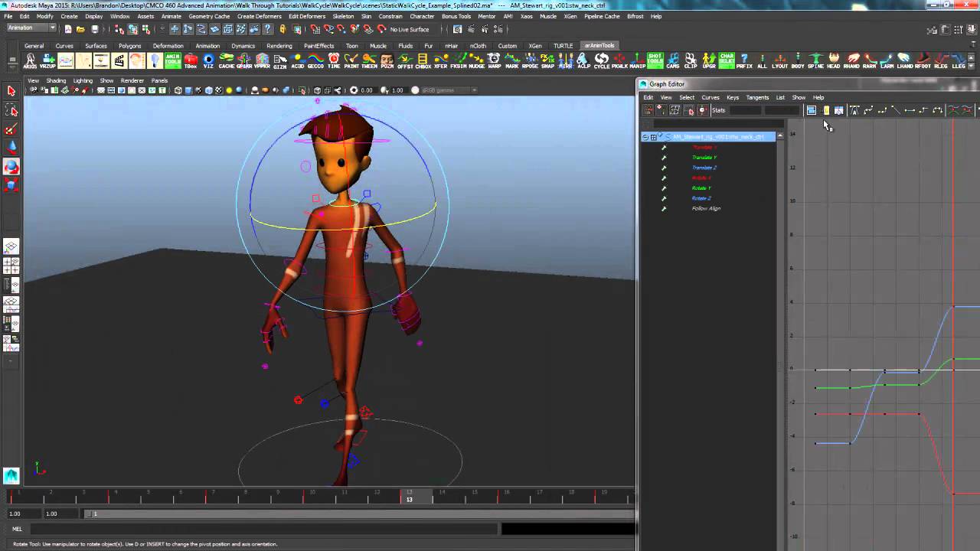Select the SPINE controls shelf icon

pos(815,61)
